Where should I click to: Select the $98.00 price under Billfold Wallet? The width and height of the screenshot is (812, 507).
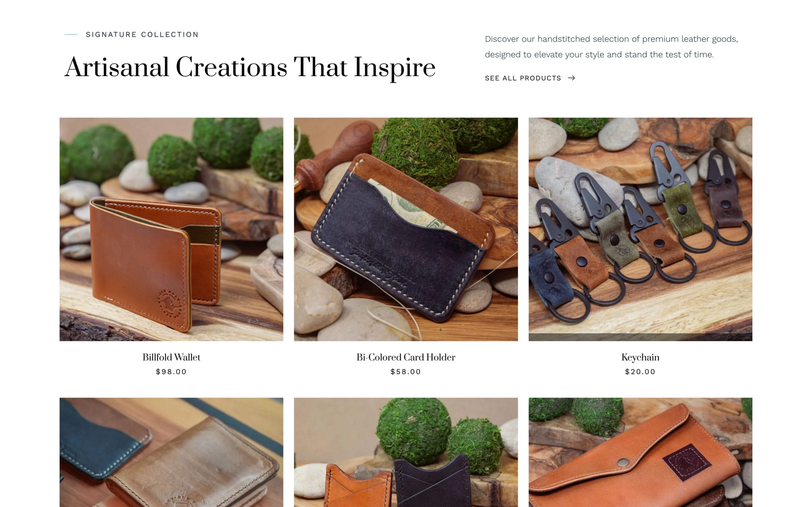[171, 371]
